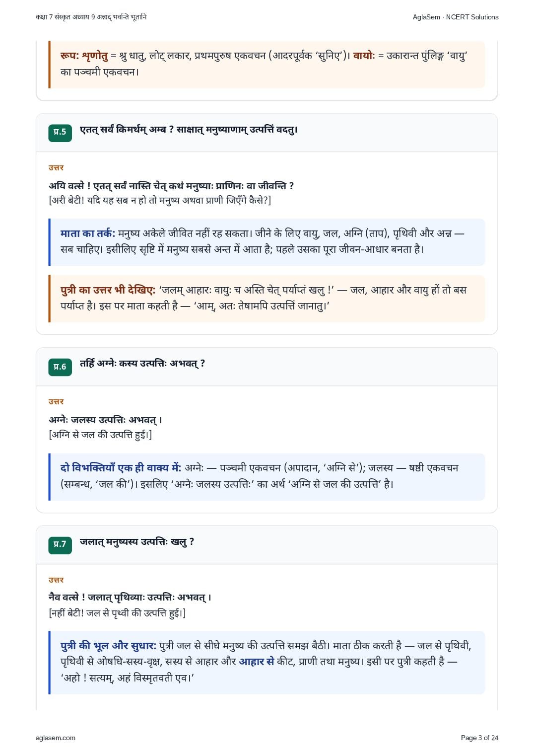Click the AglaSem · NCERT Solutions header text
The image size is (534, 756).
[456, 17]
